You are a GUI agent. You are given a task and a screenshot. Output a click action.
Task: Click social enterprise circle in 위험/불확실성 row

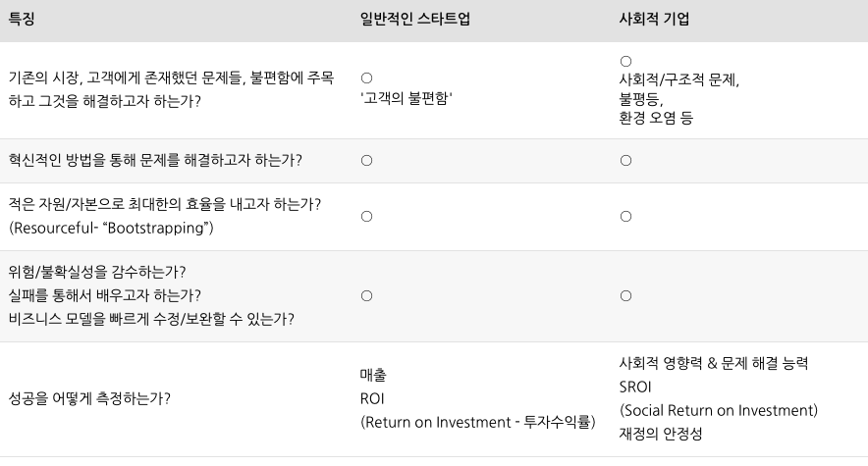625,295
